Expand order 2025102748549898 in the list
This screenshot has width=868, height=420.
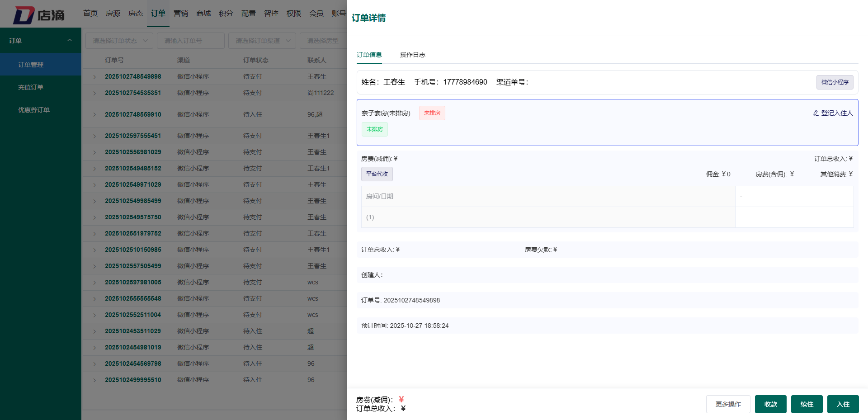click(94, 76)
